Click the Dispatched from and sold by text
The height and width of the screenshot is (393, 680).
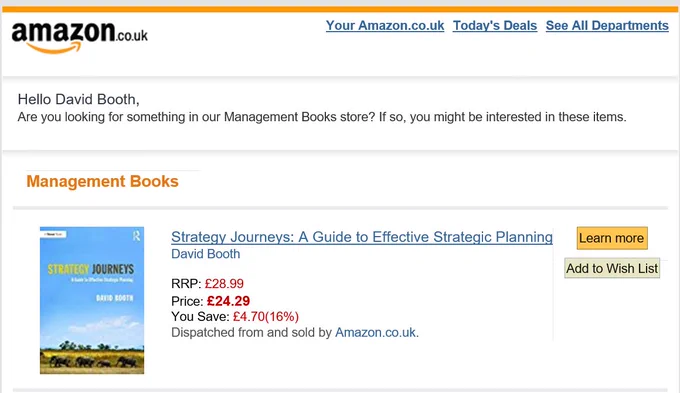tap(251, 332)
